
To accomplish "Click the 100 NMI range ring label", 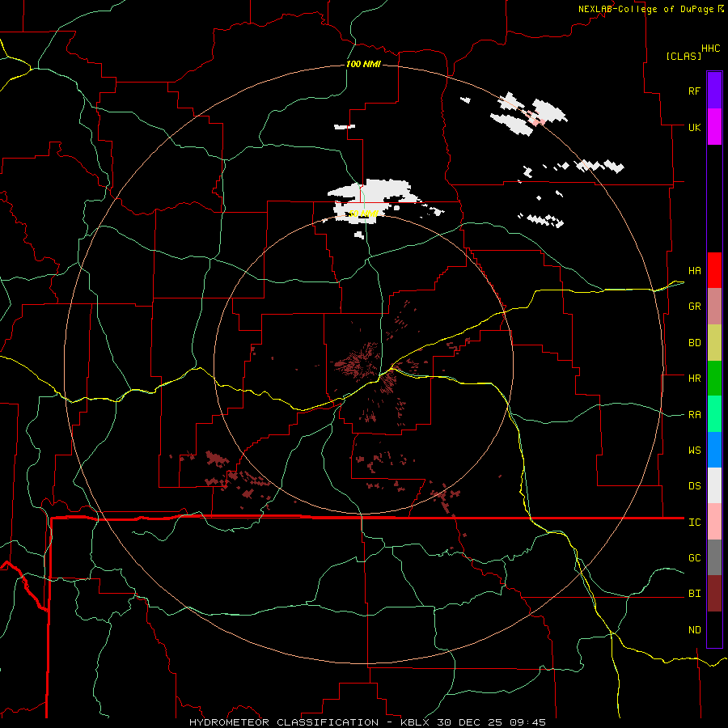I will pyautogui.click(x=363, y=64).
